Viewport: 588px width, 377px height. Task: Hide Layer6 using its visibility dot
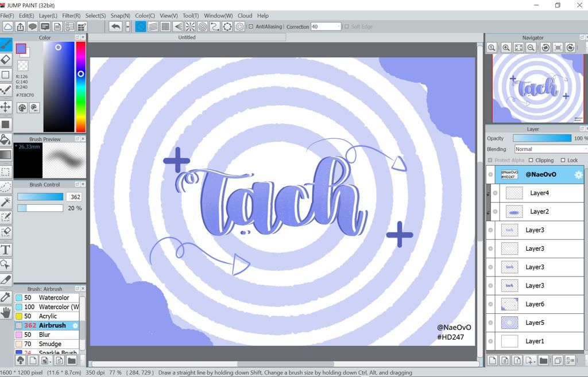(x=490, y=304)
